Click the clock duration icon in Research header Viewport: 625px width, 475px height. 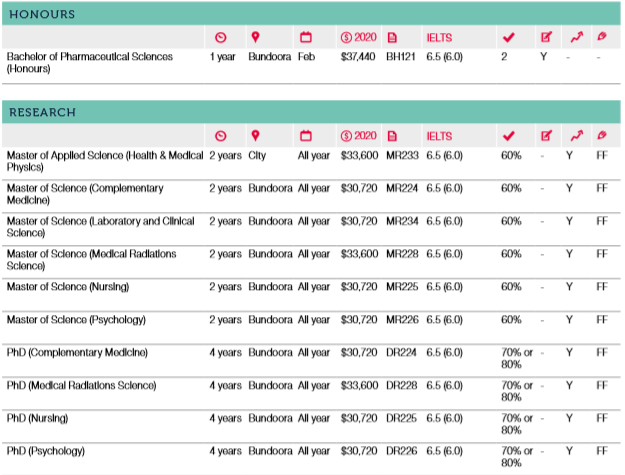221,136
